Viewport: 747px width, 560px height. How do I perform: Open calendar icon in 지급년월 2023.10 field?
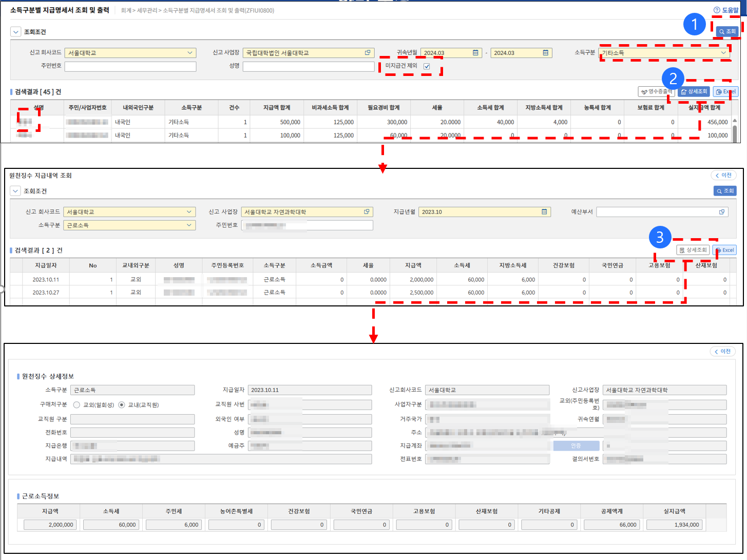click(x=544, y=212)
